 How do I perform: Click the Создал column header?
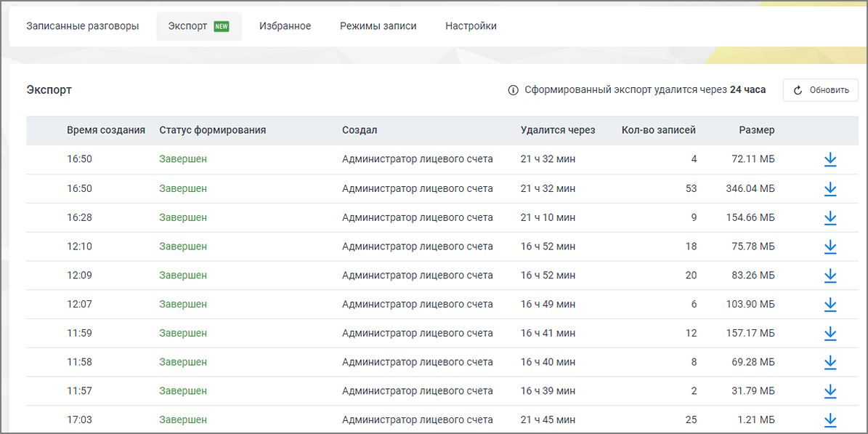[x=360, y=130]
